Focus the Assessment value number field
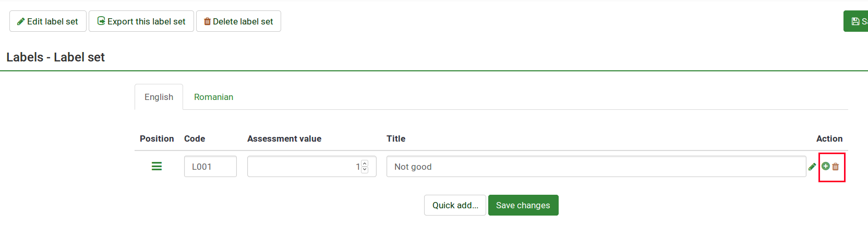The height and width of the screenshot is (239, 868). [x=303, y=167]
